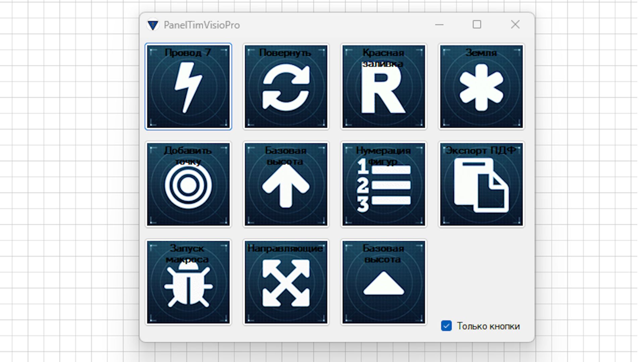The image size is (644, 362).
Task: Click Базовая высота button with triangle caret
Action: 383,282
